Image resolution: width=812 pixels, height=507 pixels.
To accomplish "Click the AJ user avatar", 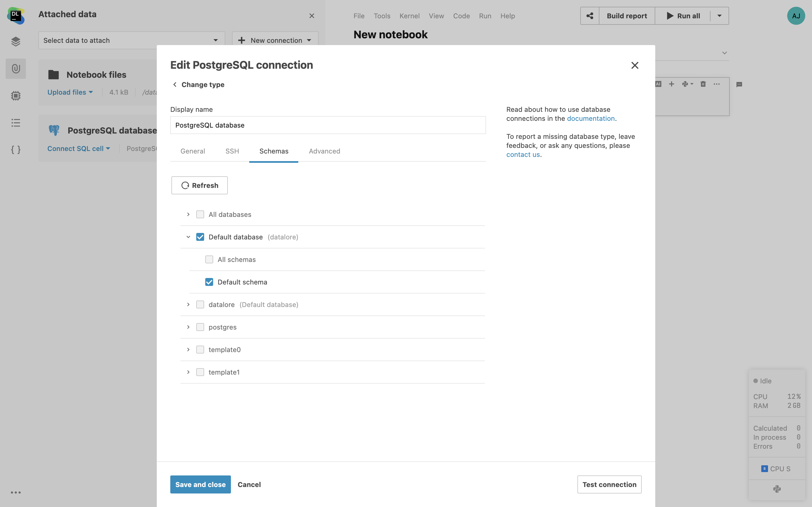I will click(x=796, y=16).
